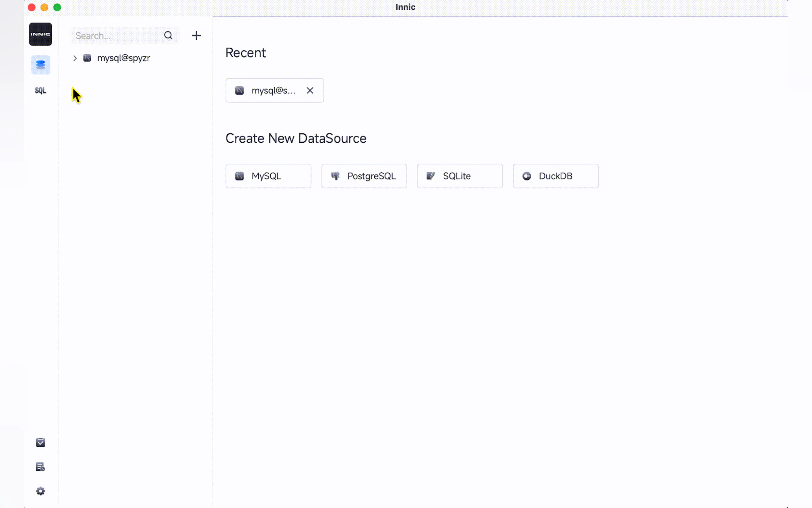Screen dimensions: 812x508
Task: Click the DuckDB logo icon
Action: (x=527, y=176)
